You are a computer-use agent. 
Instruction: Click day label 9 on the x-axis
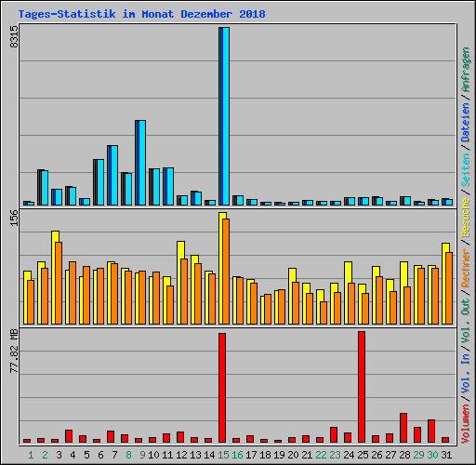pos(142,455)
